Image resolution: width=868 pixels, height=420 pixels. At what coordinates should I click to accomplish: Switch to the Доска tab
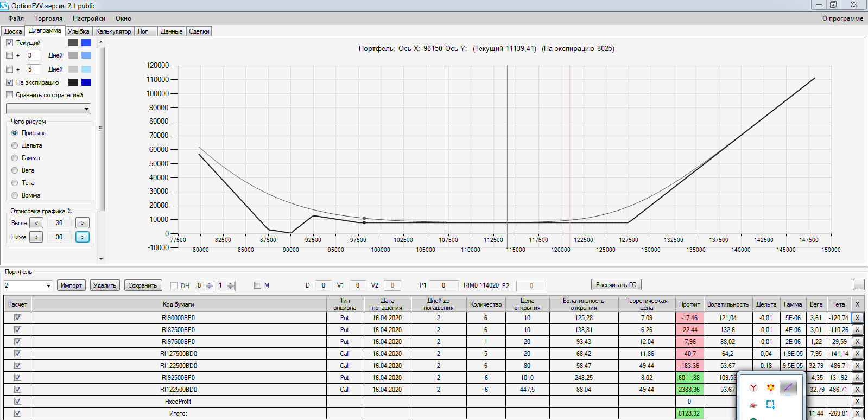tap(13, 31)
